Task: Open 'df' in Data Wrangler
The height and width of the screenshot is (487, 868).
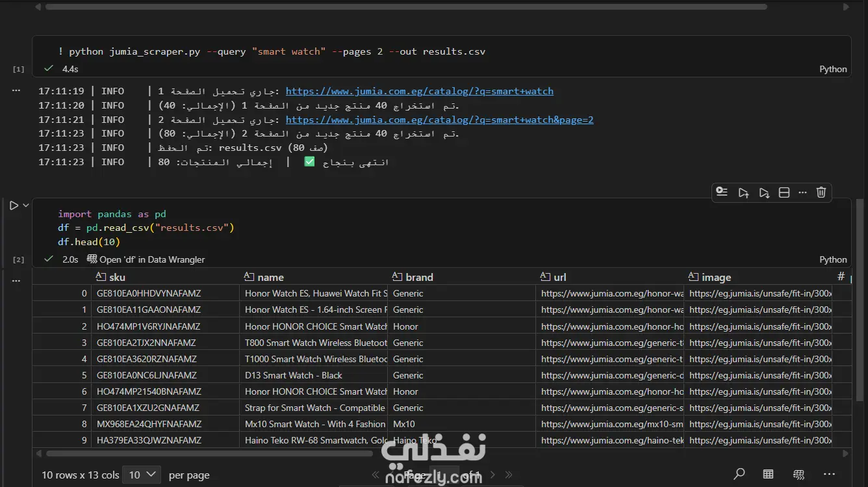Action: coord(146,259)
